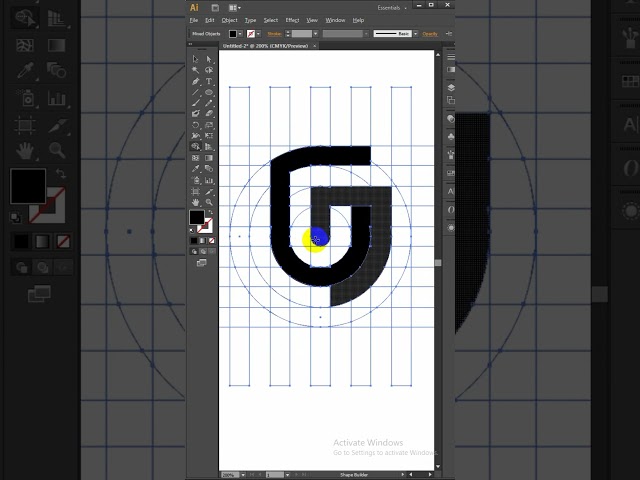This screenshot has width=640, height=480.
Task: Open the Character panel (A icon)
Action: point(451,191)
